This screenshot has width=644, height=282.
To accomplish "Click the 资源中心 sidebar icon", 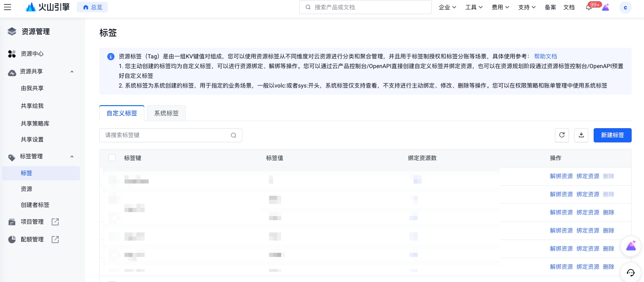I will point(12,54).
